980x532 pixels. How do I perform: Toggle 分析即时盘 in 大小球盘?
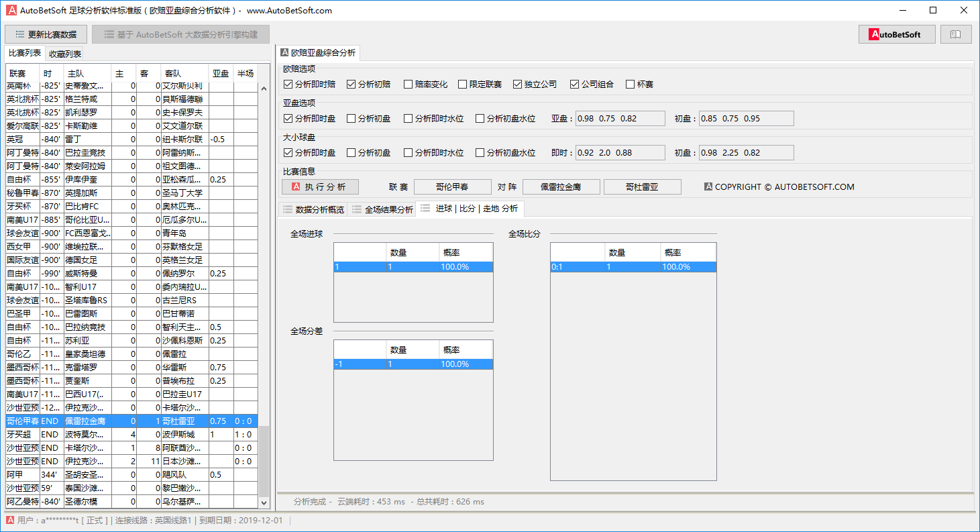(x=309, y=153)
